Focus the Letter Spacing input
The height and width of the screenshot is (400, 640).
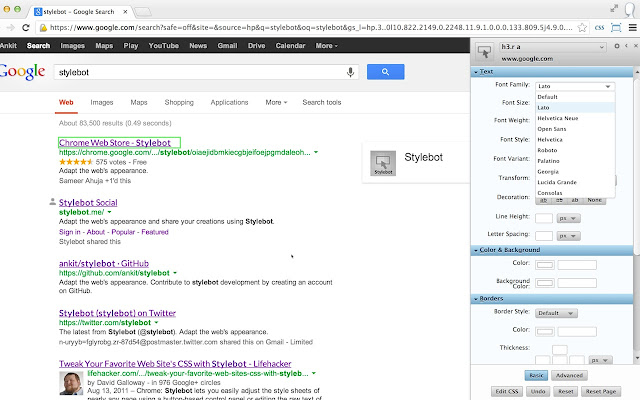(x=544, y=236)
